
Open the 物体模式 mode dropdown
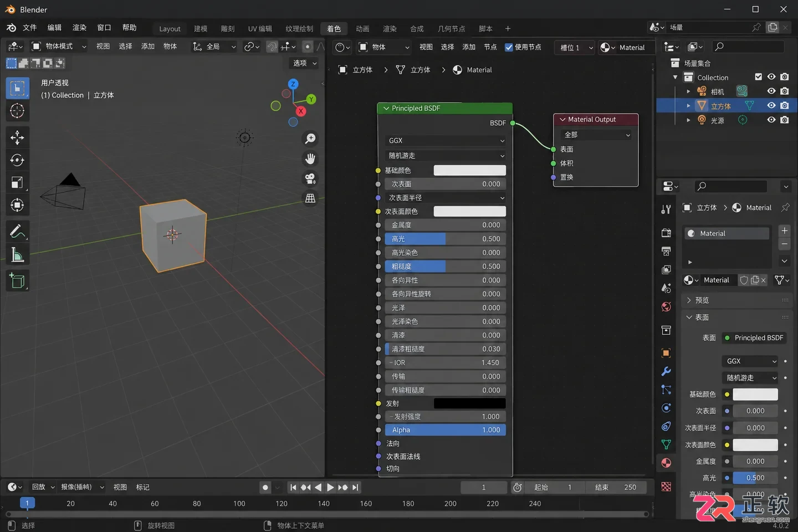59,47
